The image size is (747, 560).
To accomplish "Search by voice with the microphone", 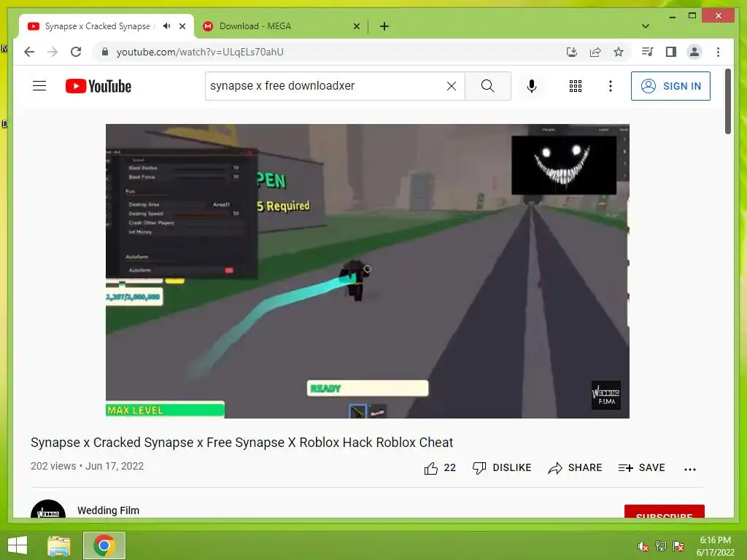I will pos(532,86).
